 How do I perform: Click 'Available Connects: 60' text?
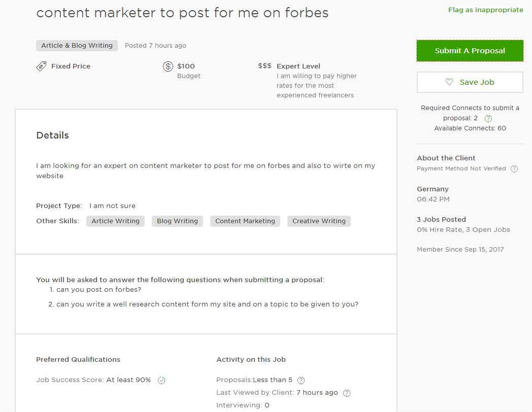click(x=470, y=128)
